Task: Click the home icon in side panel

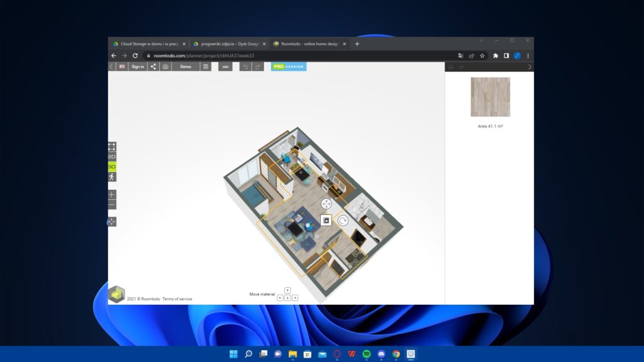Action: (x=451, y=67)
